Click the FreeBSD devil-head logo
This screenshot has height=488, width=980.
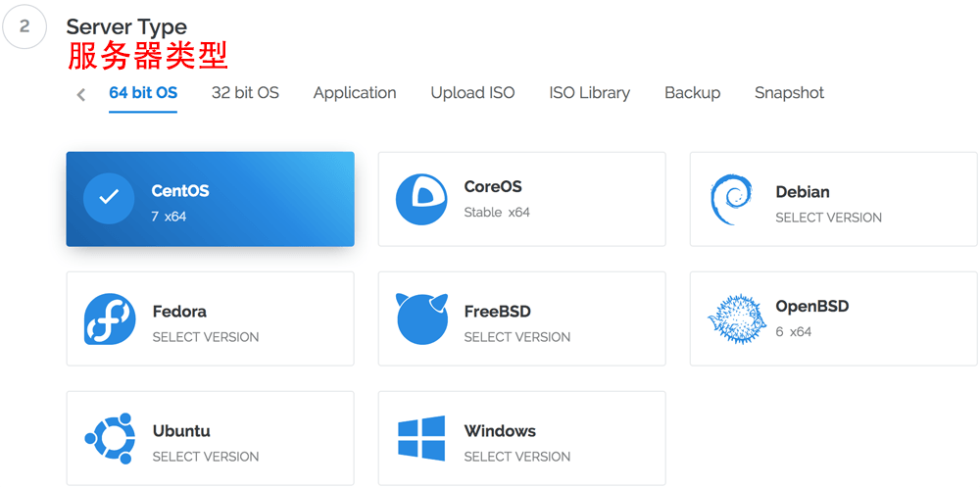(x=421, y=318)
